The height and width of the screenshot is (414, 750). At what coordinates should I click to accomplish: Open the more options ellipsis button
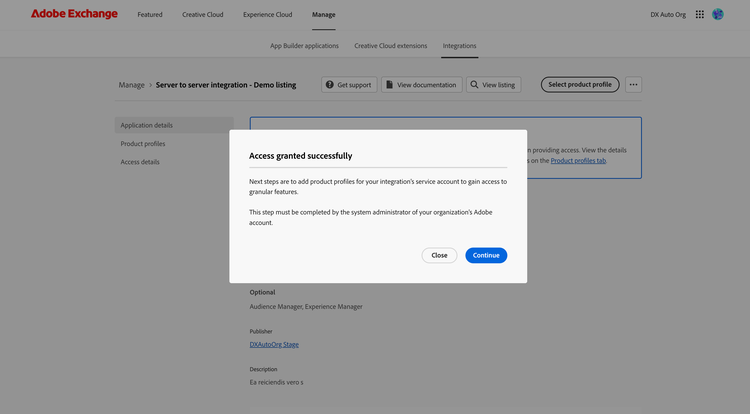(x=633, y=85)
